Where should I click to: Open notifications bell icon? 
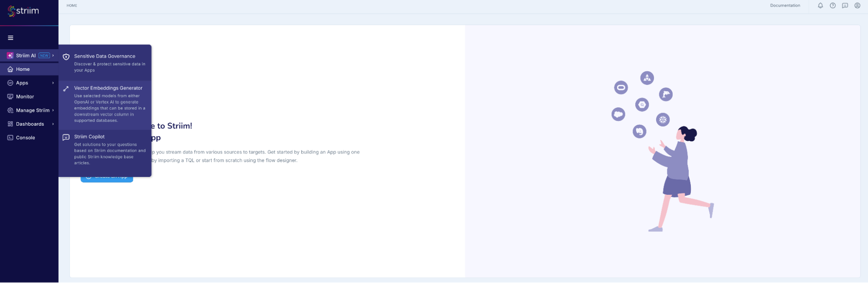[x=820, y=6]
